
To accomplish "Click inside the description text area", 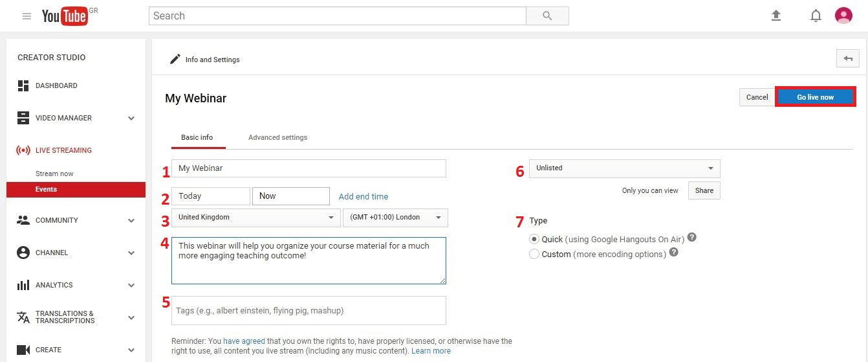I will point(309,260).
